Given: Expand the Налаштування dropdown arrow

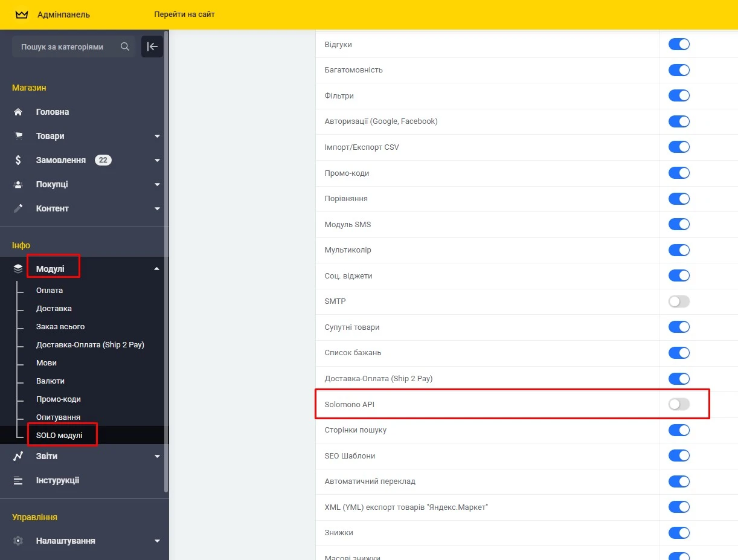Looking at the screenshot, I should pos(157,541).
